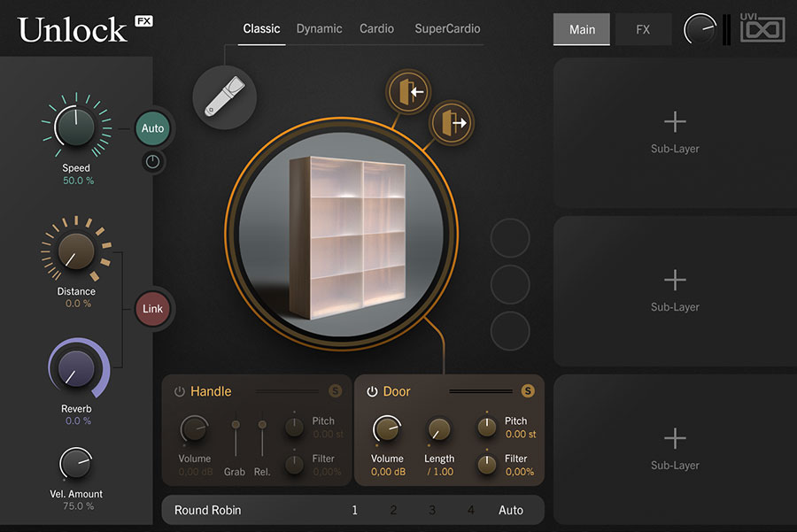The width and height of the screenshot is (797, 532).
Task: Add the top Sub-Layer
Action: (675, 133)
